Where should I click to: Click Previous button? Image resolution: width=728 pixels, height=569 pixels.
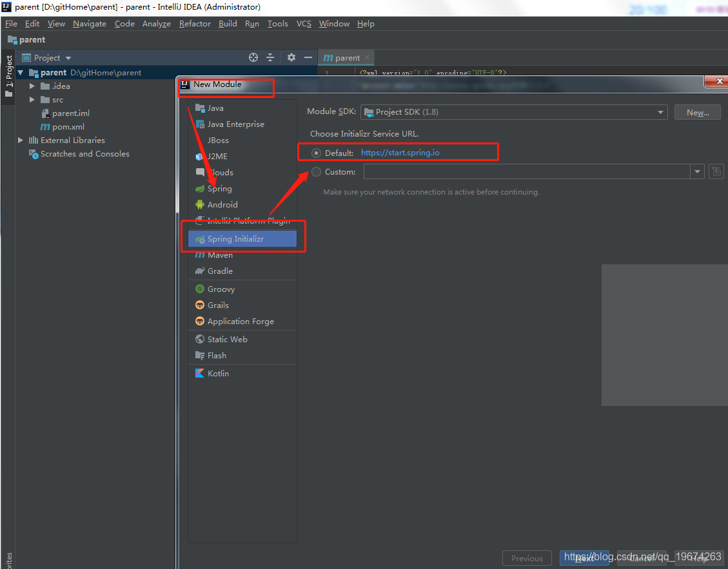(x=527, y=558)
